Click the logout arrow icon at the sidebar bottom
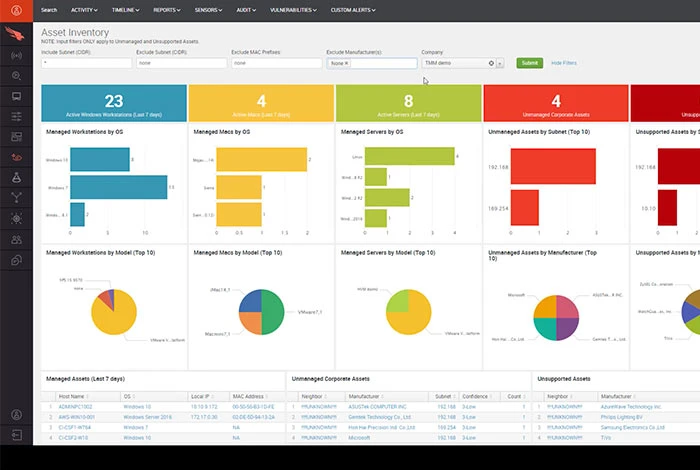Image resolution: width=700 pixels, height=470 pixels. click(x=16, y=435)
